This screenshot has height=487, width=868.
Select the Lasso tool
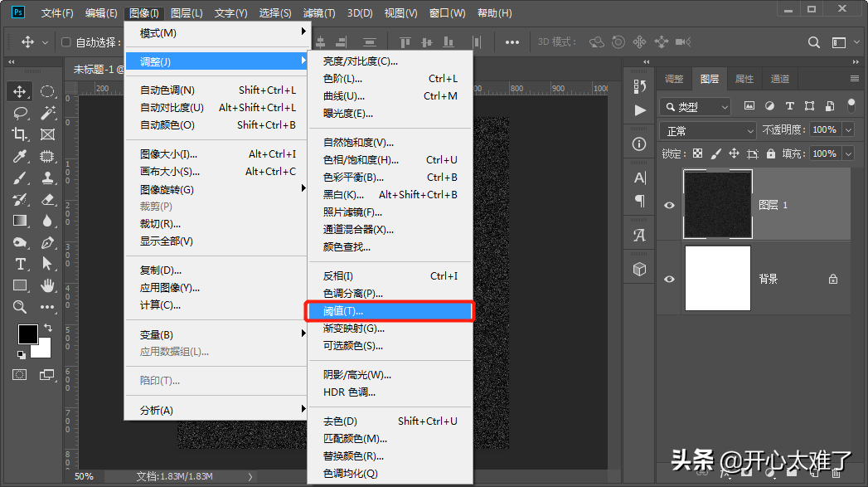click(x=20, y=113)
